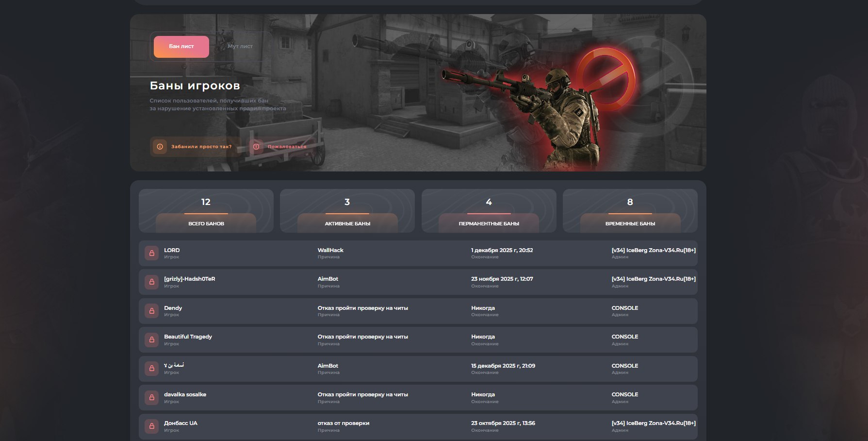
Task: Click warning icon beside Пожаловаться
Action: click(256, 147)
